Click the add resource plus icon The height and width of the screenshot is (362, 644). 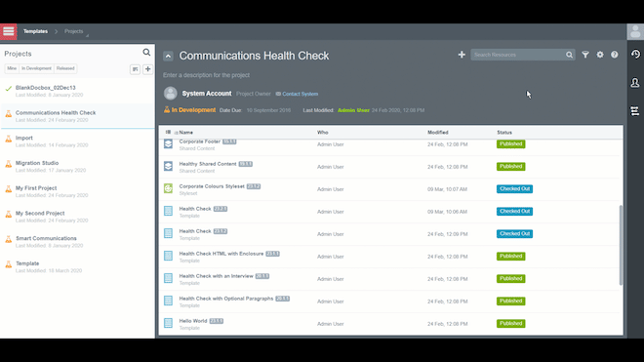(462, 55)
